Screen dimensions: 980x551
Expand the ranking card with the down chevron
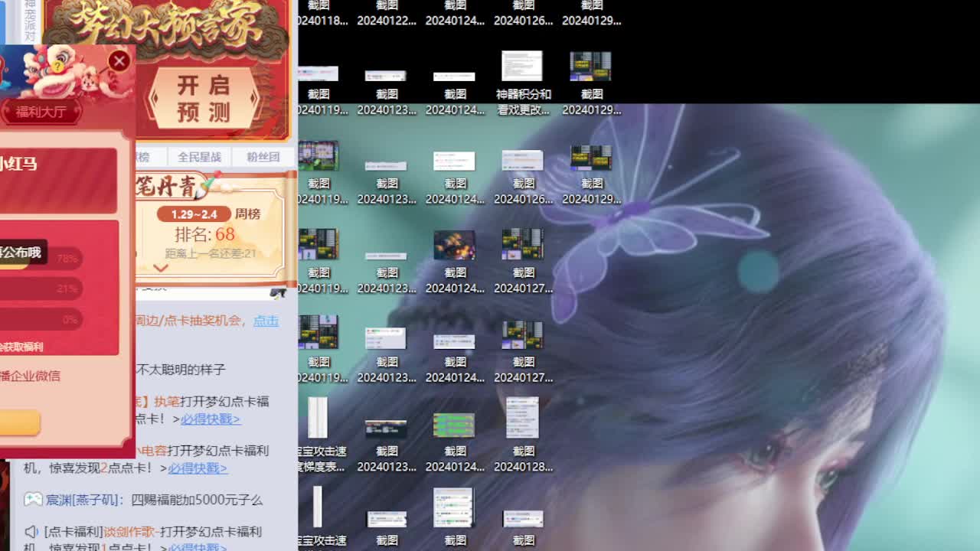click(x=161, y=268)
